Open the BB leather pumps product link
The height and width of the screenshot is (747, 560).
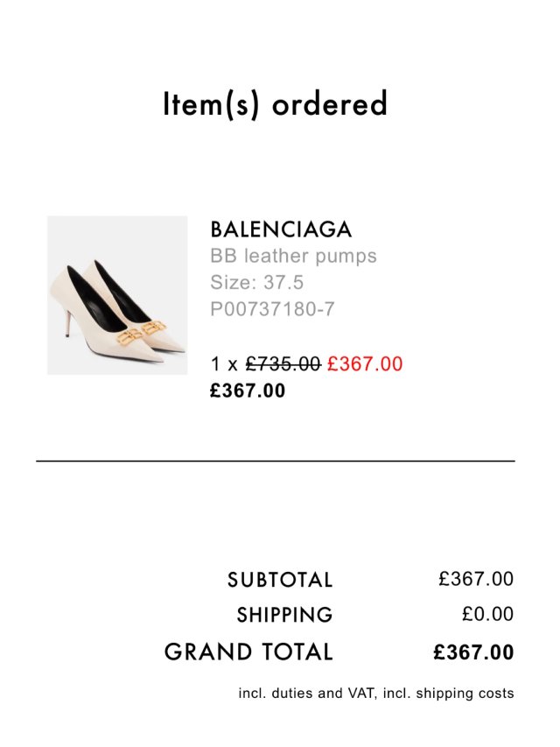[x=293, y=257]
